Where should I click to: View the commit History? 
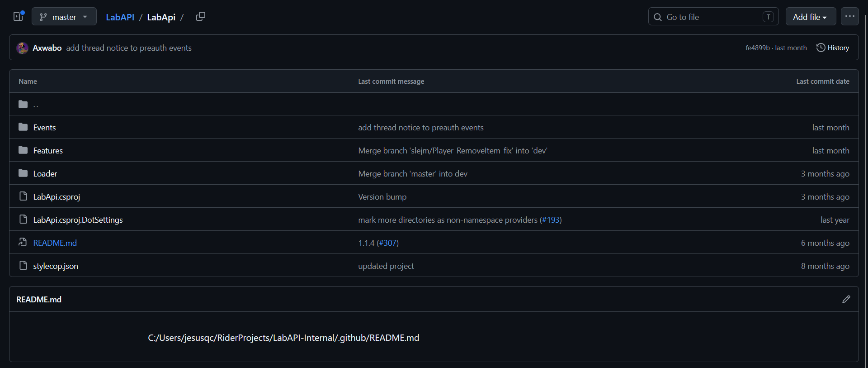pos(833,48)
